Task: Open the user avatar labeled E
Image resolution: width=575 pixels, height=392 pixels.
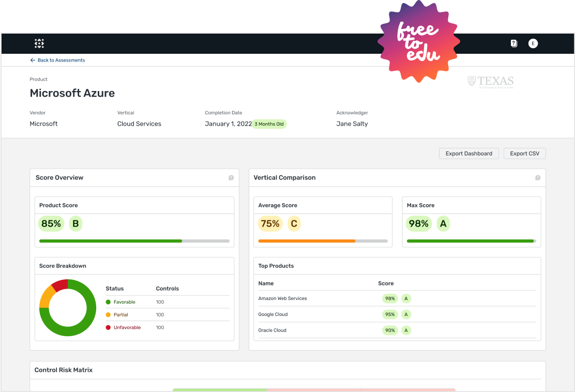Action: [533, 43]
